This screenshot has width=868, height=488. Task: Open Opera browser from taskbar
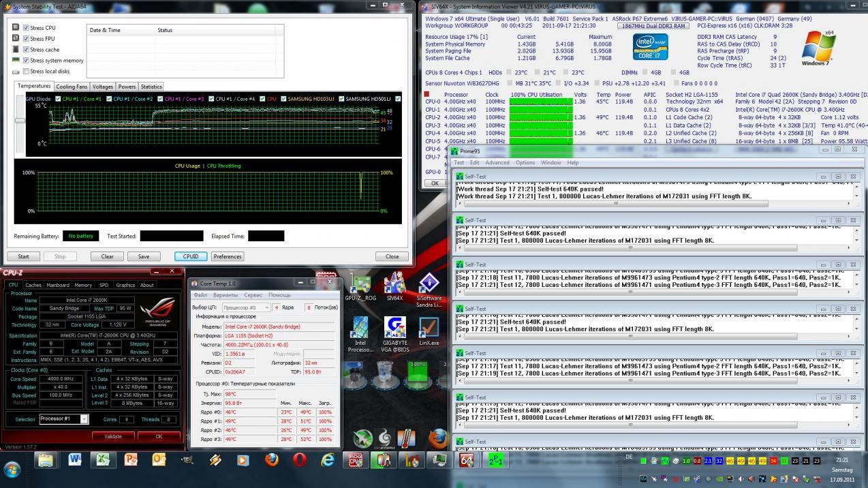point(300,461)
